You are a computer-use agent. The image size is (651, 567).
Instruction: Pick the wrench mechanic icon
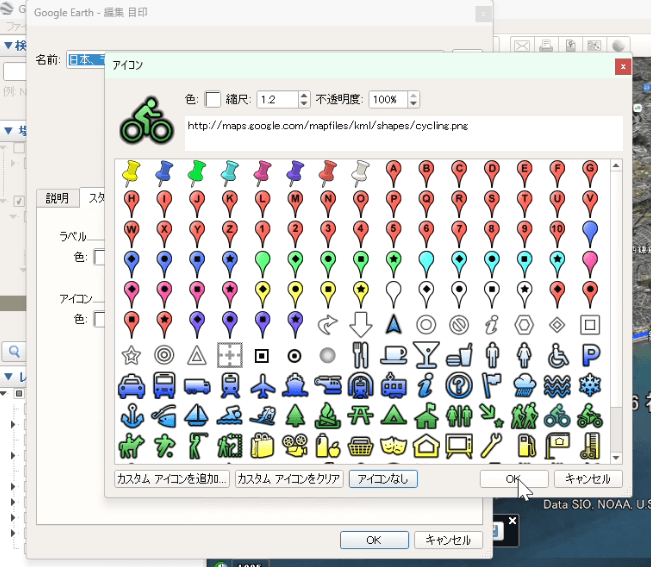(x=492, y=444)
